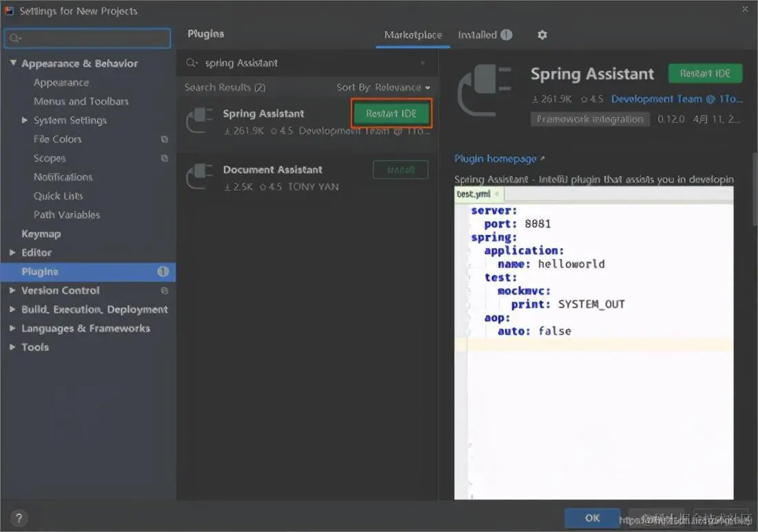Select Menus and Toolbars settings

[x=81, y=101]
